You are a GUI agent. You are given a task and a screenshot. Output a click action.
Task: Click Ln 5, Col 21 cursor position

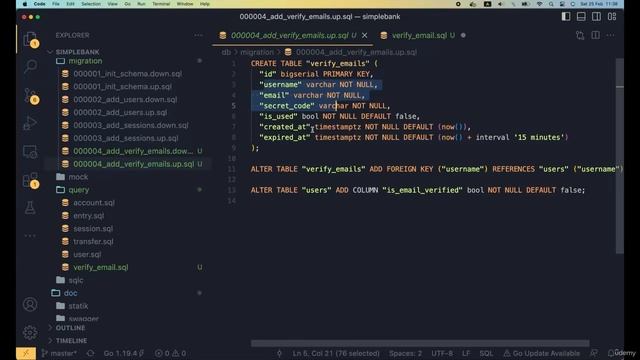point(336,353)
